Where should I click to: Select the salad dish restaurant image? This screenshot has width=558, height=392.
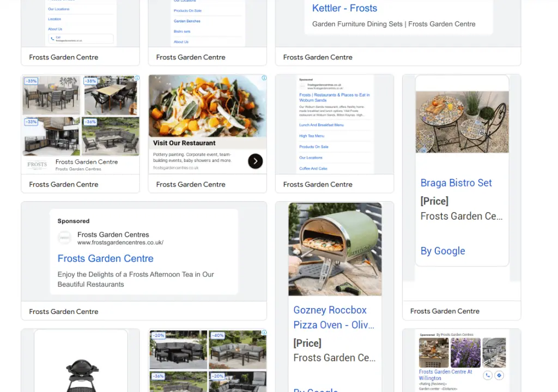pos(208,106)
